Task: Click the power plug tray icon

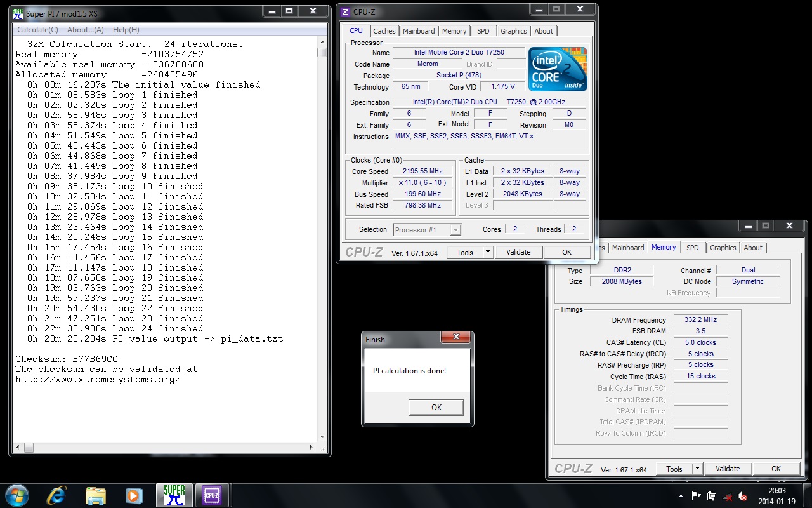Action: 712,496
